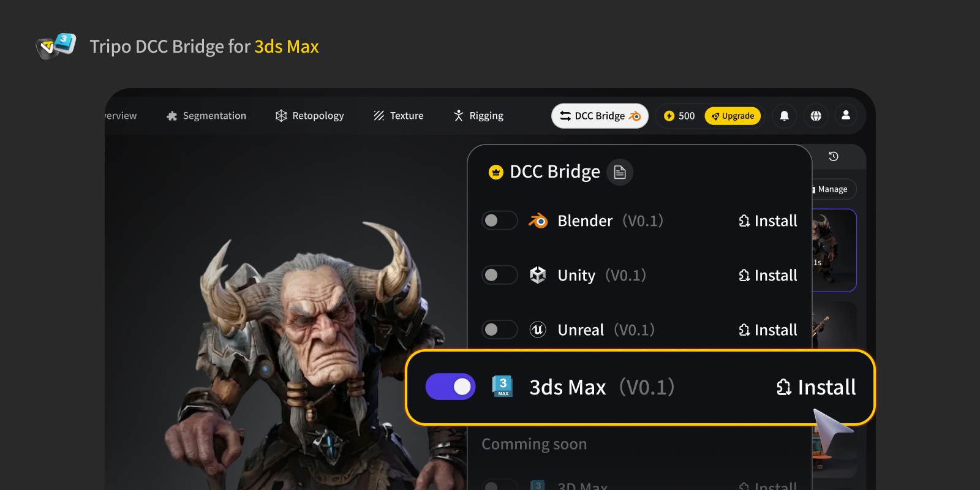Open the Rigging tab
Screen dimensions: 980x490
[x=478, y=116]
